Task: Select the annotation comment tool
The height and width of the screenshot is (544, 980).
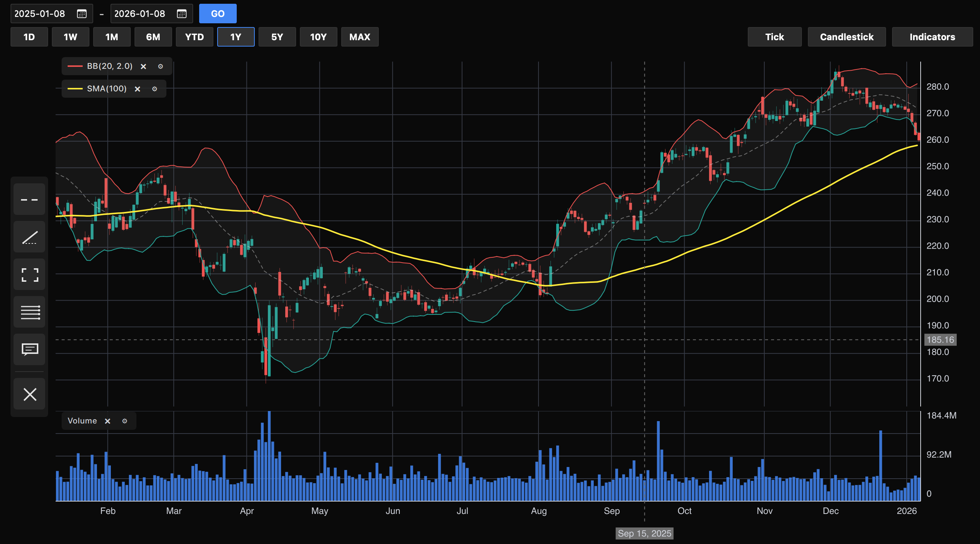Action: (x=29, y=349)
